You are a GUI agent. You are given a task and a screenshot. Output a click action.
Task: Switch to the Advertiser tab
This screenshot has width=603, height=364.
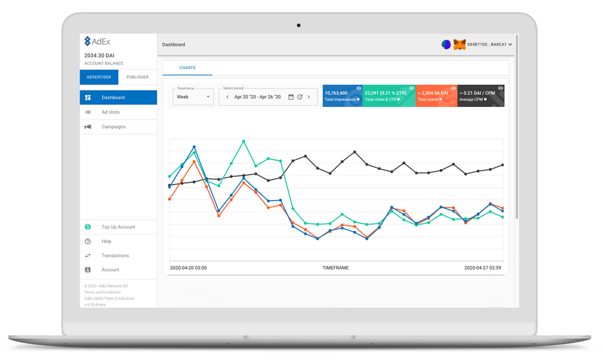99,78
